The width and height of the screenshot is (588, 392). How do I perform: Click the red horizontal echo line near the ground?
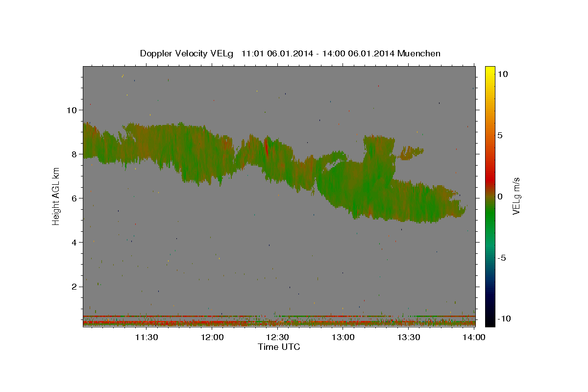(x=279, y=317)
